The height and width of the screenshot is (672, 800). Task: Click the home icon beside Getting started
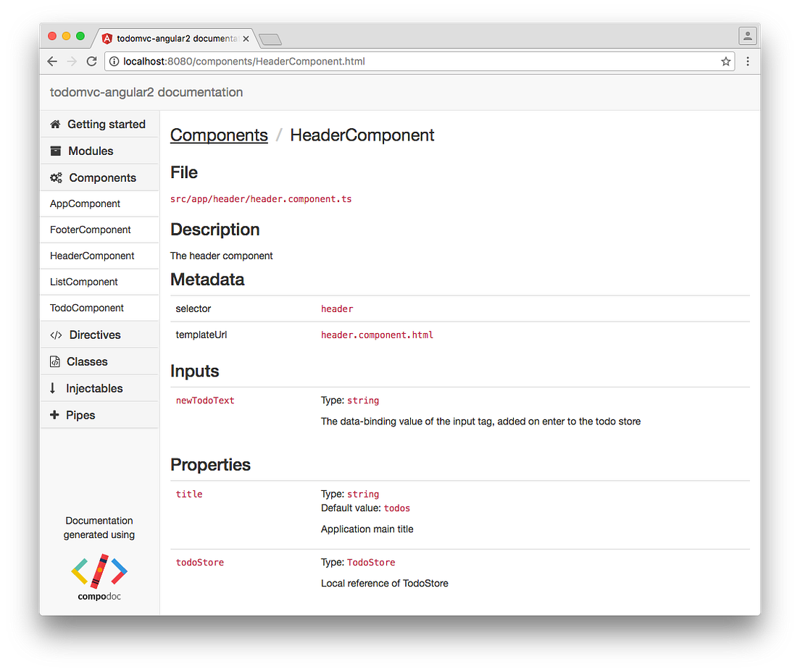coord(55,124)
